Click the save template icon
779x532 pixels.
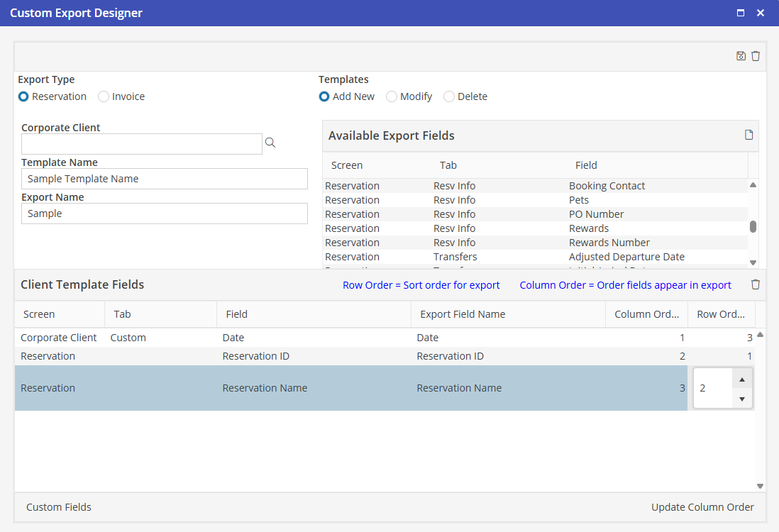tap(741, 56)
